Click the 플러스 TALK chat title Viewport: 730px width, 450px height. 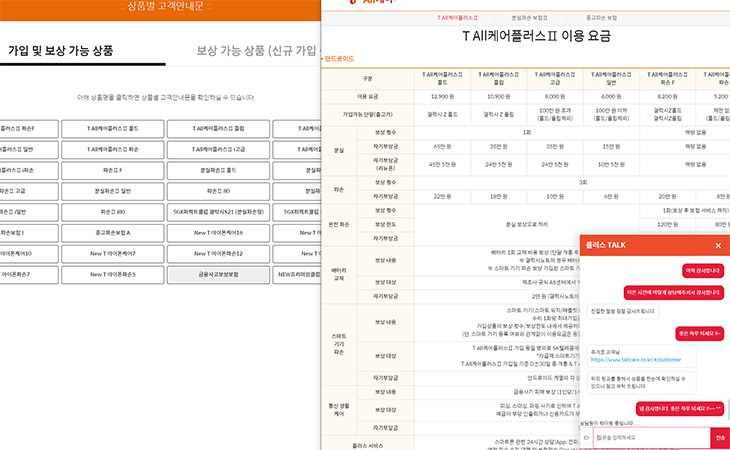pos(605,245)
